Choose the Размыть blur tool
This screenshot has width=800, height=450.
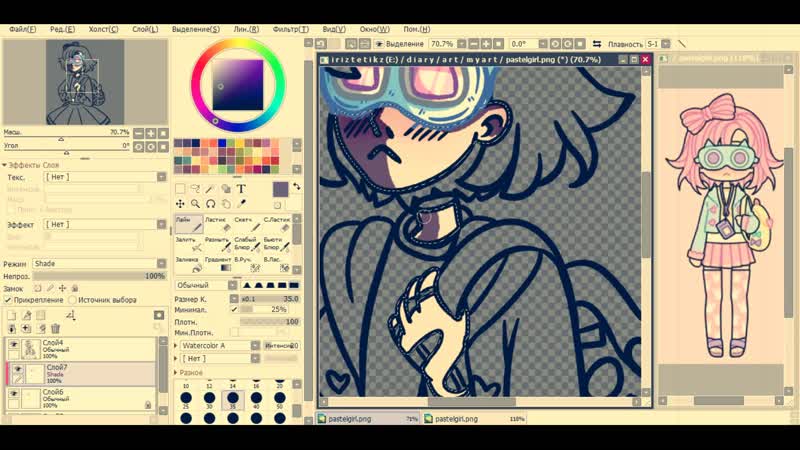218,244
